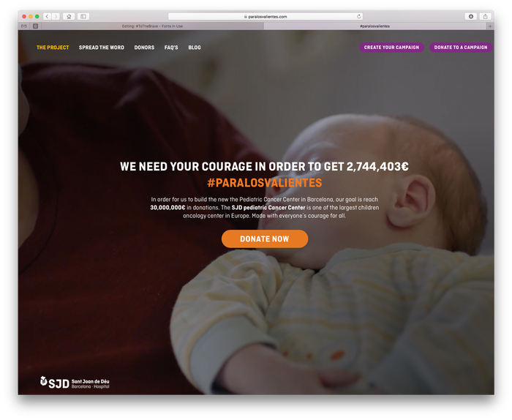This screenshot has height=420, width=512.
Task: Open the home page icon
Action: [x=69, y=16]
